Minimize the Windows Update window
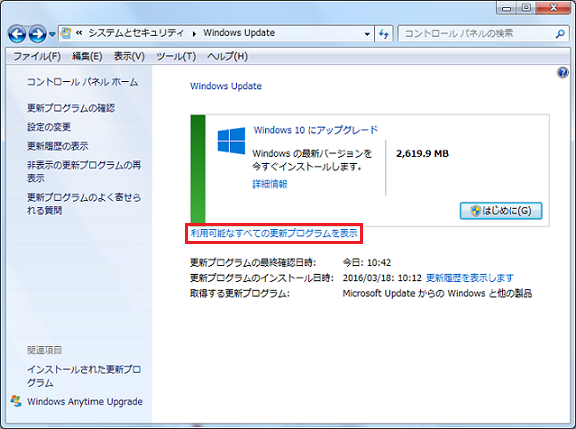 [507, 8]
